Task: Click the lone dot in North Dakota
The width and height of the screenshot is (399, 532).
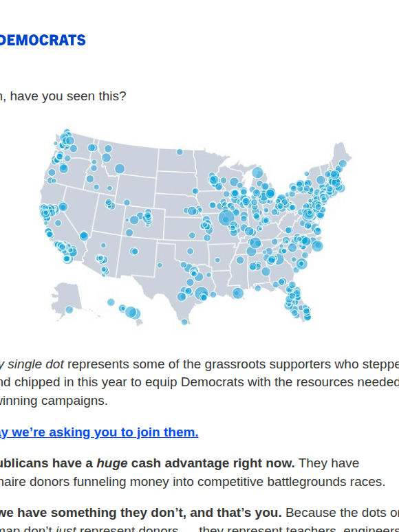Action: 180,152
